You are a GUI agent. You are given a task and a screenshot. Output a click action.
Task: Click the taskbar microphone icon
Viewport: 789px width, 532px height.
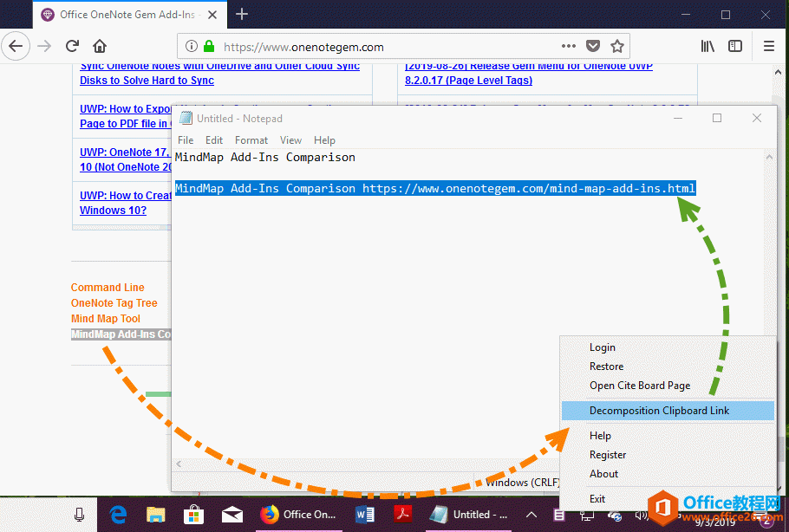(x=79, y=515)
